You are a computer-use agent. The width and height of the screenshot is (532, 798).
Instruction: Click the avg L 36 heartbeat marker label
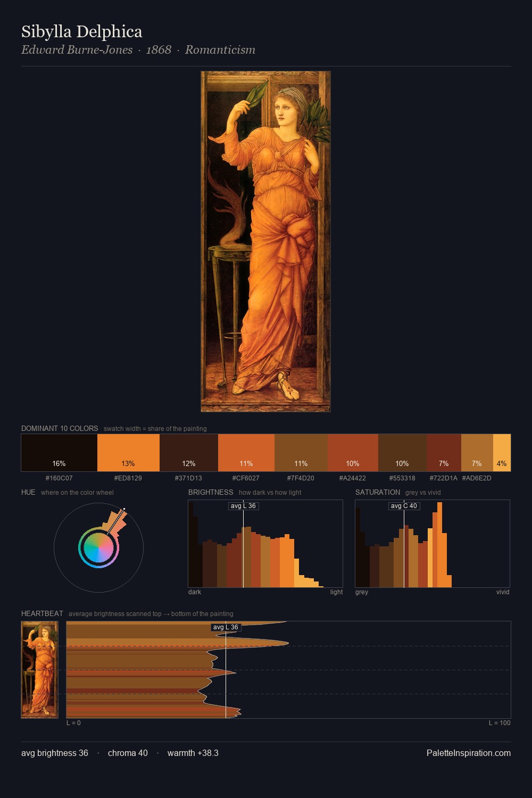226,627
